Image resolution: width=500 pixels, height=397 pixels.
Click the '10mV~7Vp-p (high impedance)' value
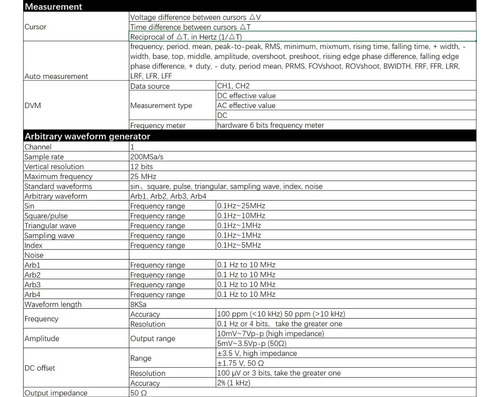tap(346, 334)
